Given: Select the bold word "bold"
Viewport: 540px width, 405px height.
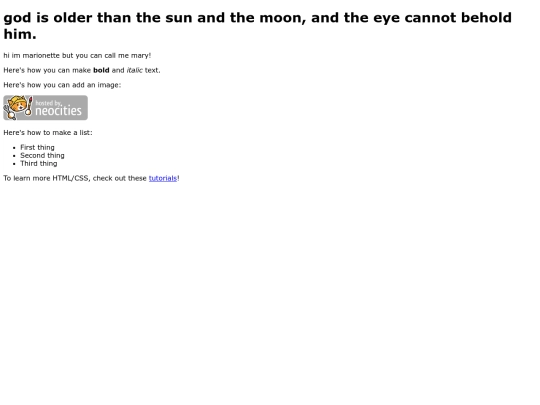Looking at the screenshot, I should coord(101,70).
